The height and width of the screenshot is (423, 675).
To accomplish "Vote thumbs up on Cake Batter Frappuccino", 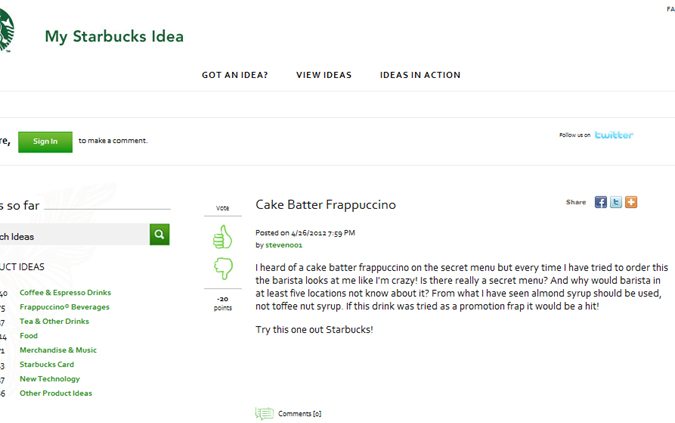I will (223, 237).
